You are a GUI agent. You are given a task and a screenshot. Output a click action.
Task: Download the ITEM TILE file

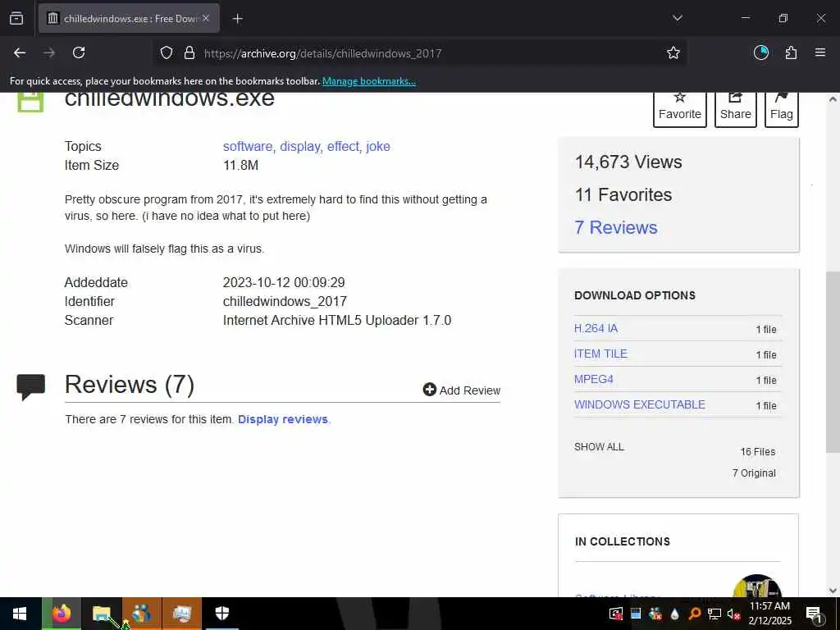click(x=600, y=354)
